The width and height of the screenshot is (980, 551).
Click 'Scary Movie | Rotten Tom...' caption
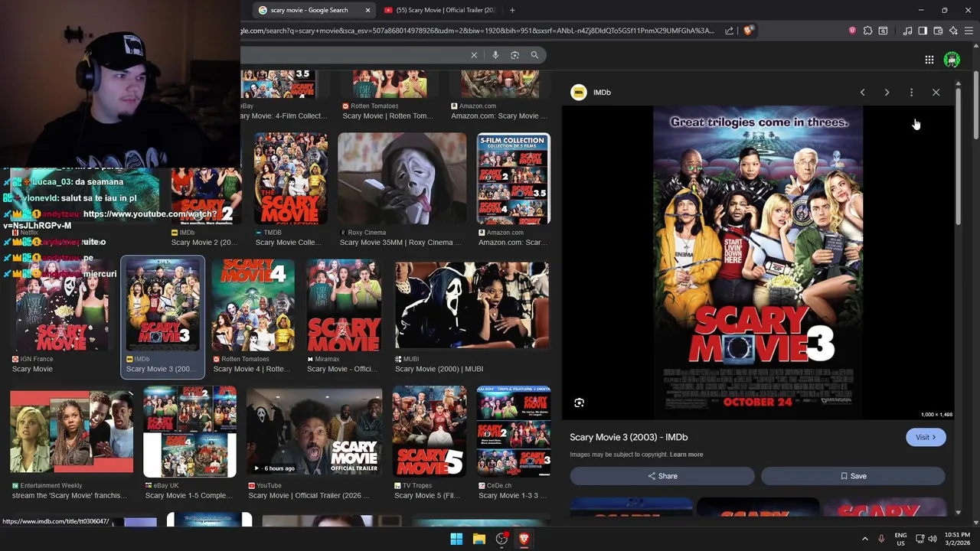[387, 116]
